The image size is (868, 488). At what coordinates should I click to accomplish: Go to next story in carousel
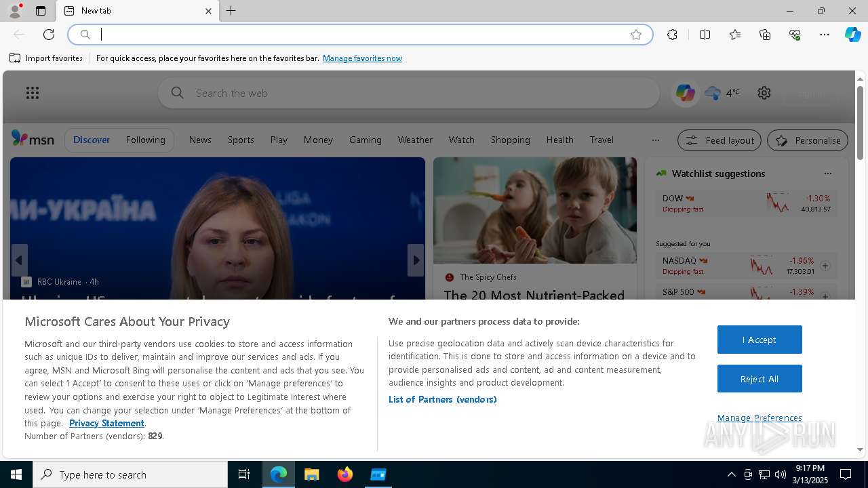(416, 260)
